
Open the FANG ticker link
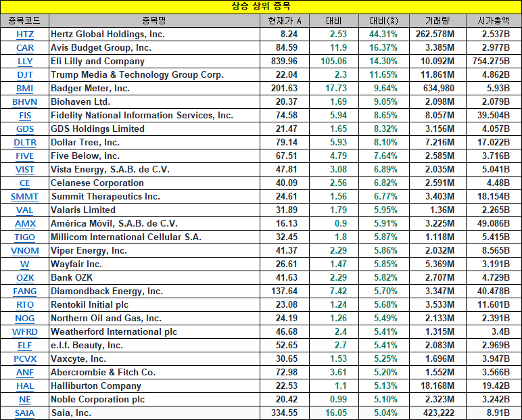tap(25, 291)
